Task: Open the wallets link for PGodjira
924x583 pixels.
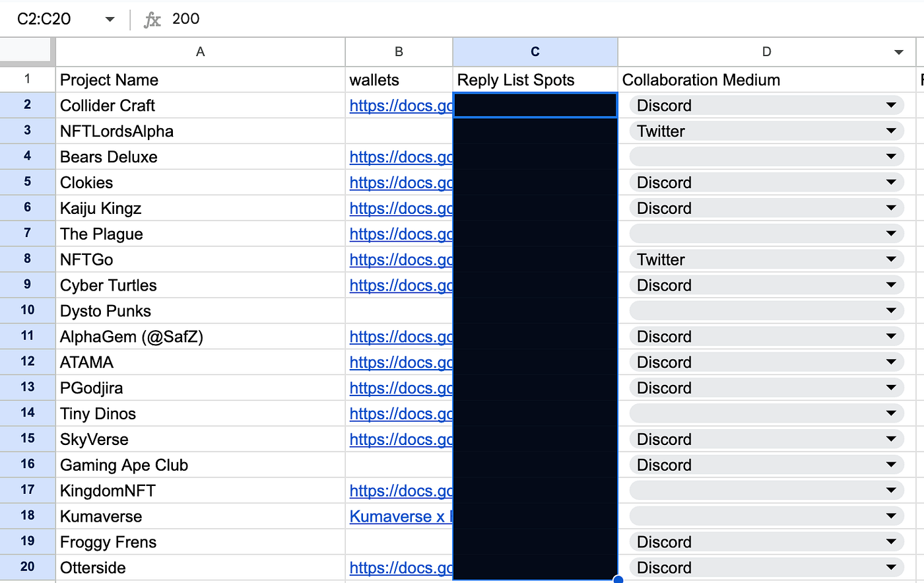Action: (401, 388)
